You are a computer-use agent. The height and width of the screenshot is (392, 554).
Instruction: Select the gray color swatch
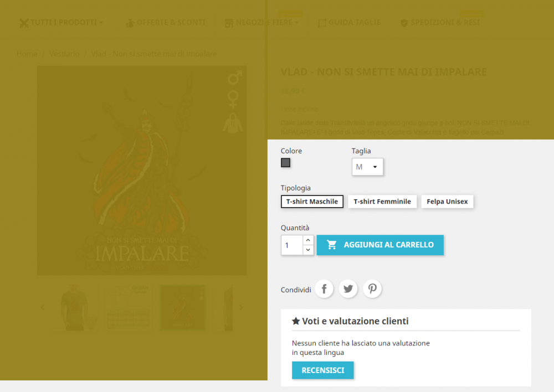[x=285, y=163]
